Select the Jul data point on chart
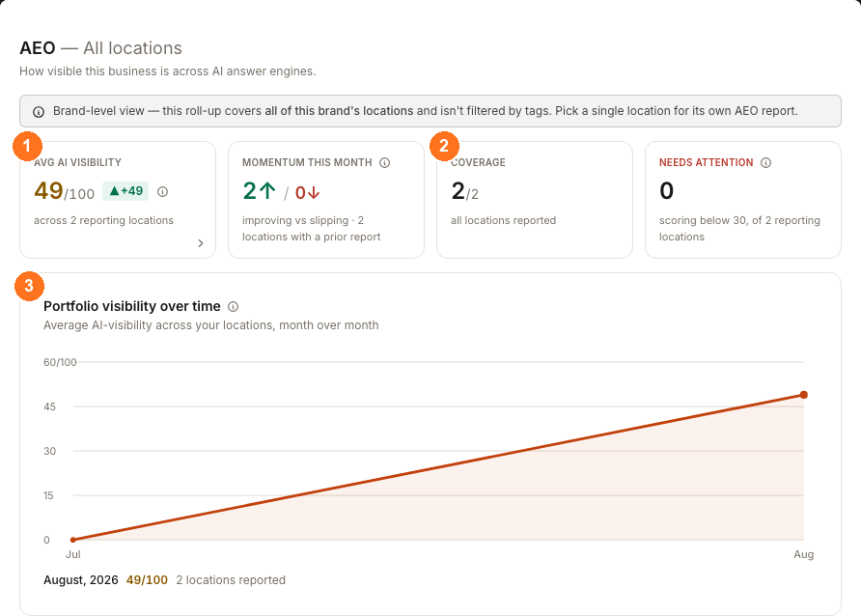Viewport: 861px width, 616px height. point(73,540)
